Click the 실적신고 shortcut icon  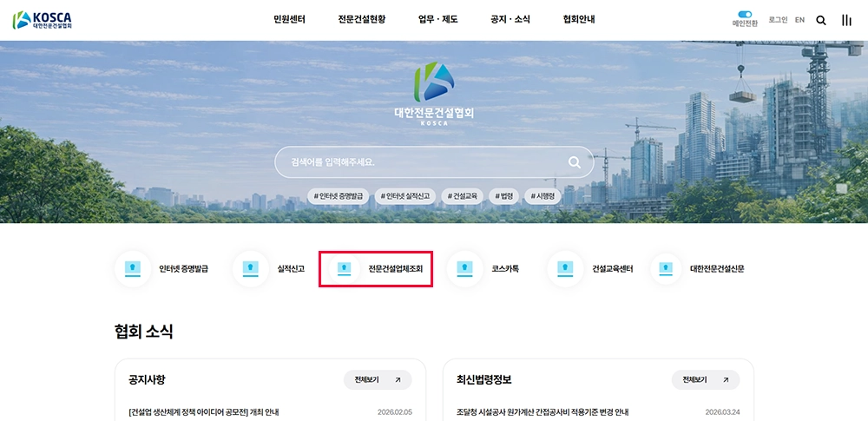tap(251, 269)
